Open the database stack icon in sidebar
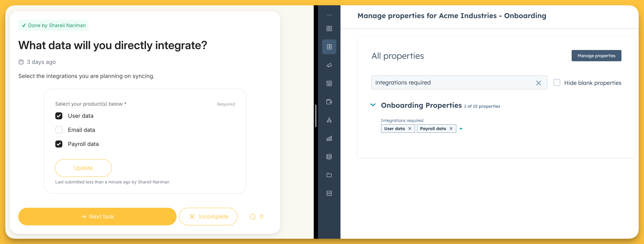The width and height of the screenshot is (644, 244). tap(329, 157)
